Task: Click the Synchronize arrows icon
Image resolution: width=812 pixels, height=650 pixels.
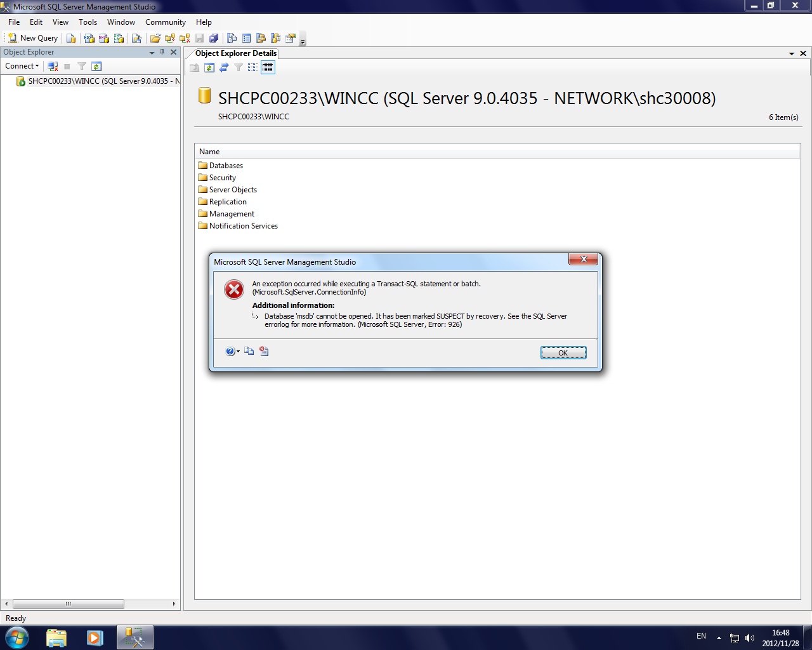Action: 224,67
